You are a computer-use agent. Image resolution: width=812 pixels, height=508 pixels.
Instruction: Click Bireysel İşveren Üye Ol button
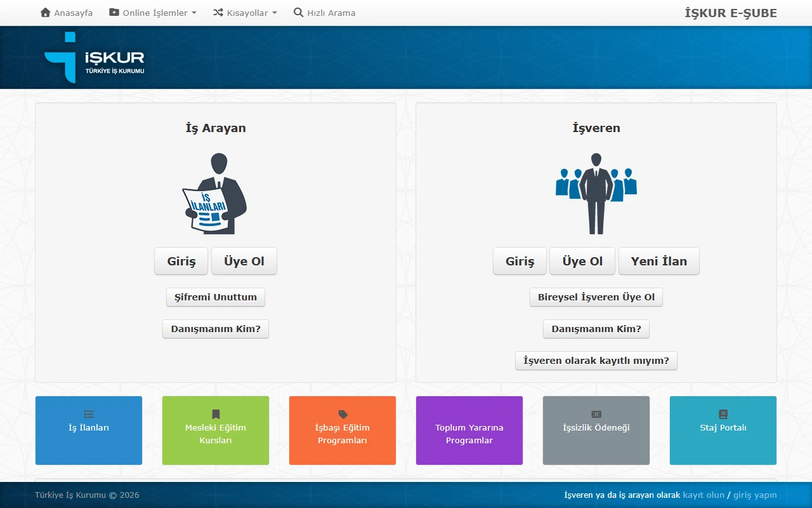point(596,297)
